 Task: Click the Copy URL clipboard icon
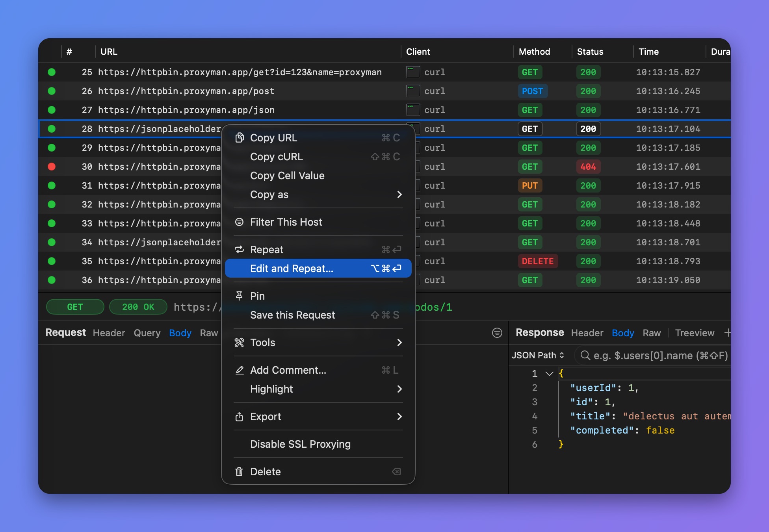pyautogui.click(x=239, y=137)
